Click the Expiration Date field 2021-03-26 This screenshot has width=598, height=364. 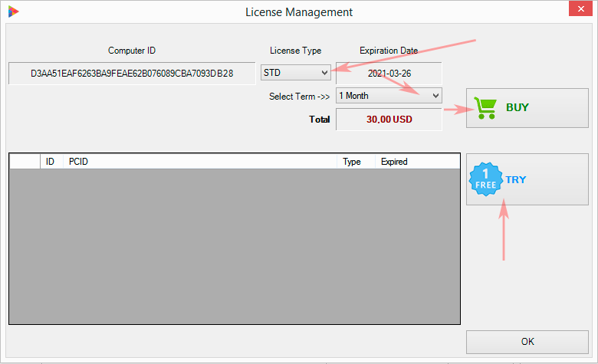[389, 73]
